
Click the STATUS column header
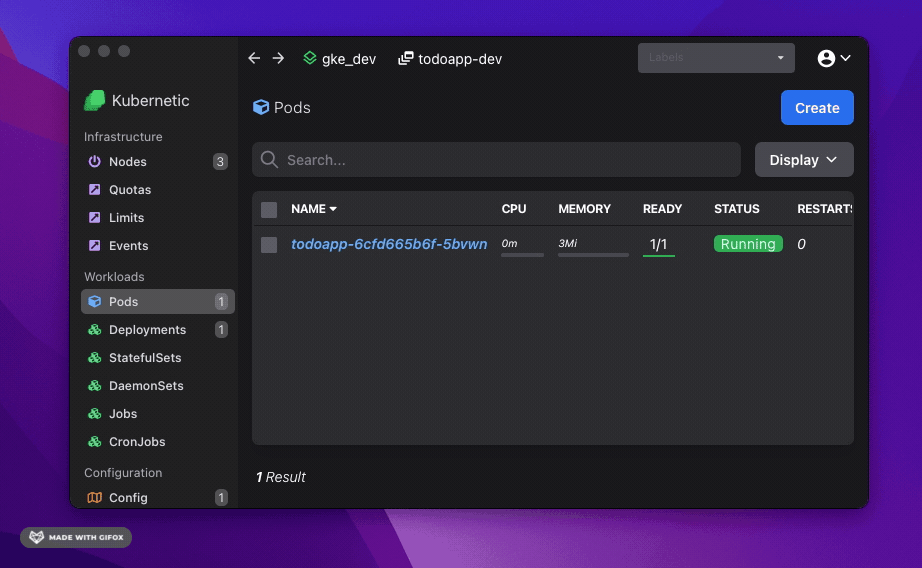[x=737, y=209]
